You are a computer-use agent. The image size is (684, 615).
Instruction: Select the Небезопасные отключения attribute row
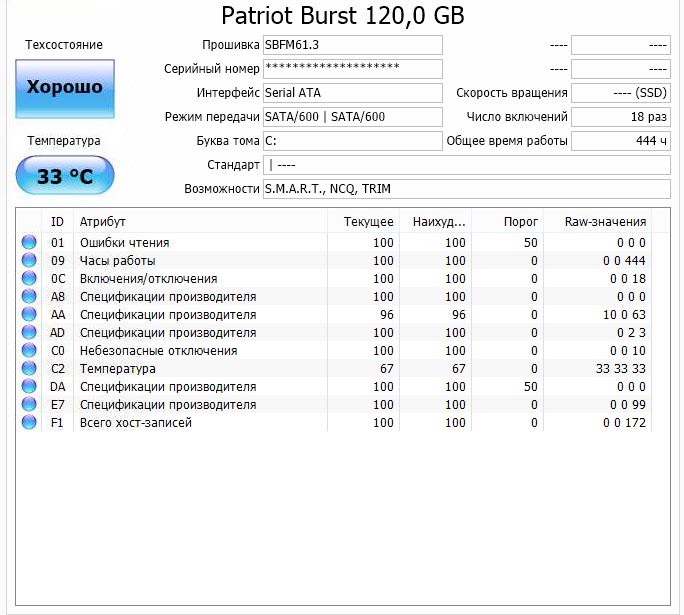pyautogui.click(x=336, y=351)
